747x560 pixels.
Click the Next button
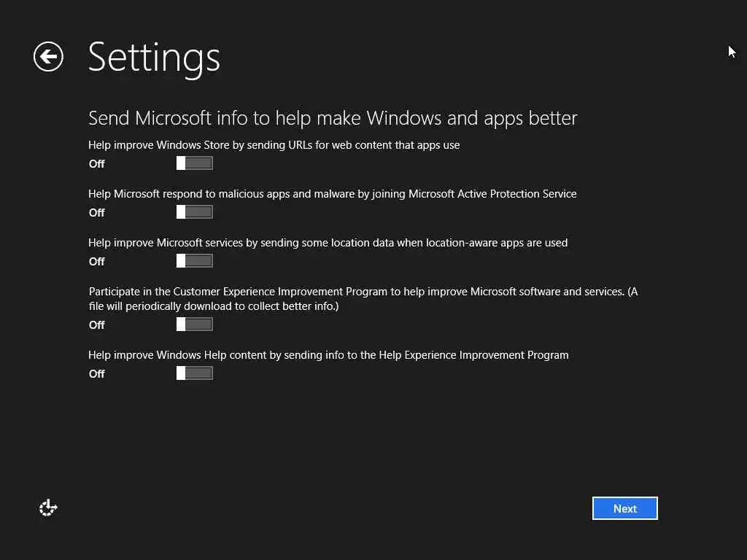coord(625,508)
